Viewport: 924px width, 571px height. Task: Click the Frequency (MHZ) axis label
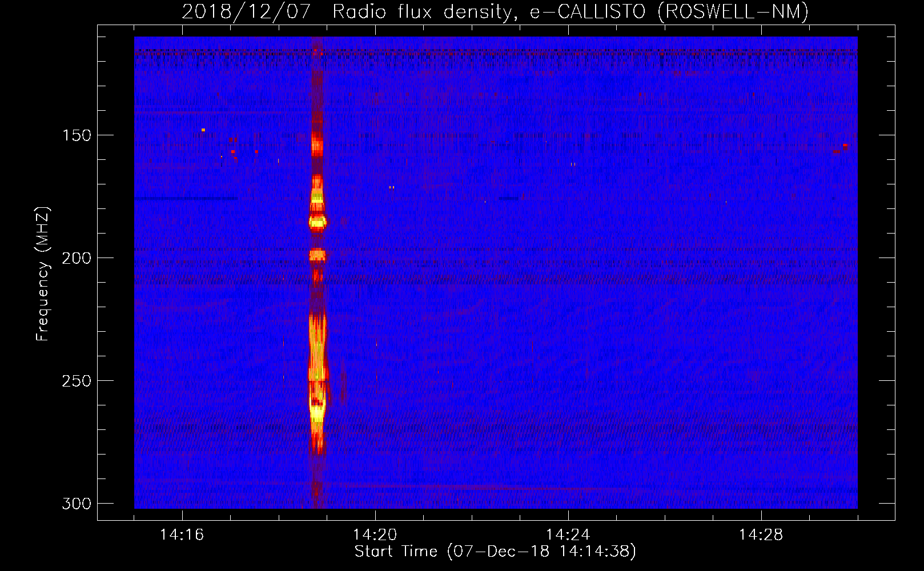(x=43, y=274)
